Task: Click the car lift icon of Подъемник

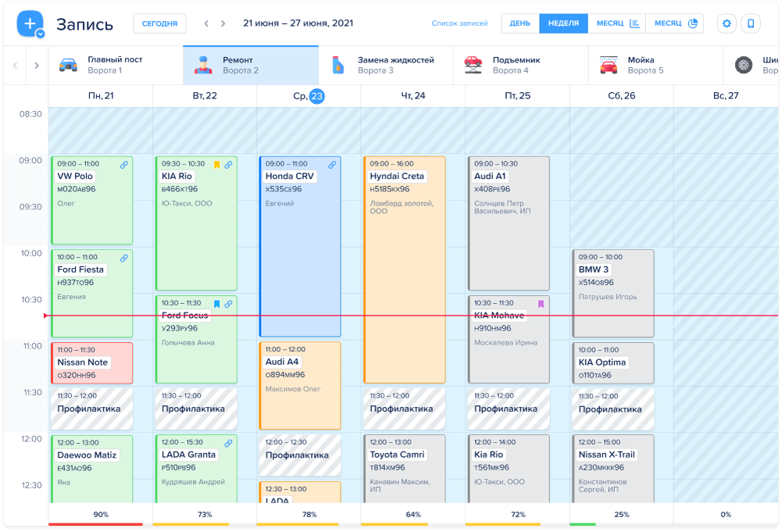Action: click(473, 66)
